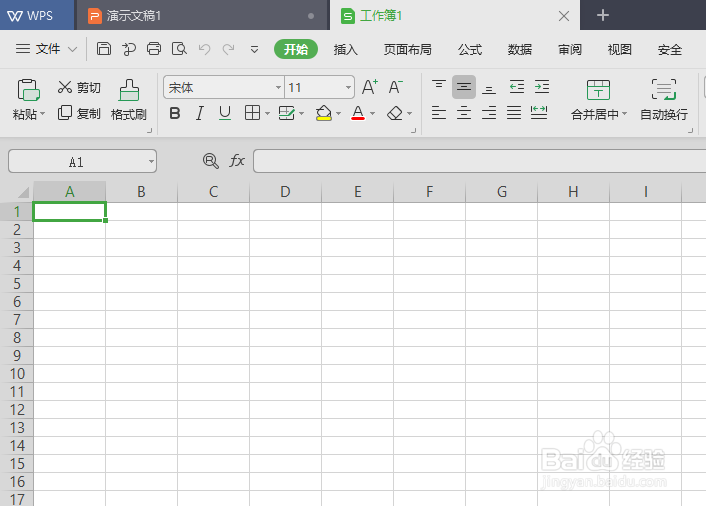The width and height of the screenshot is (706, 506).
Task: Click the Save icon in quick toolbar
Action: 104,49
